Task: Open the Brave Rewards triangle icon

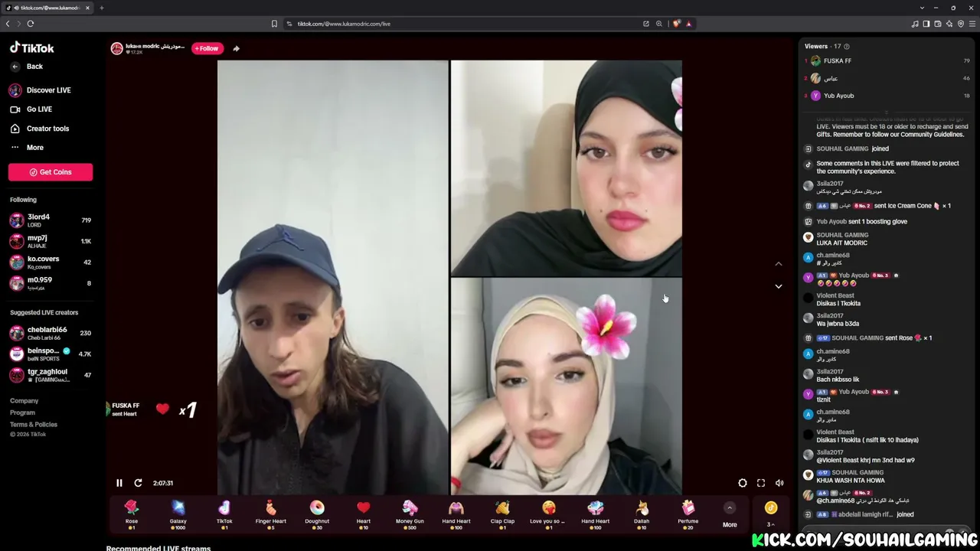Action: (688, 24)
